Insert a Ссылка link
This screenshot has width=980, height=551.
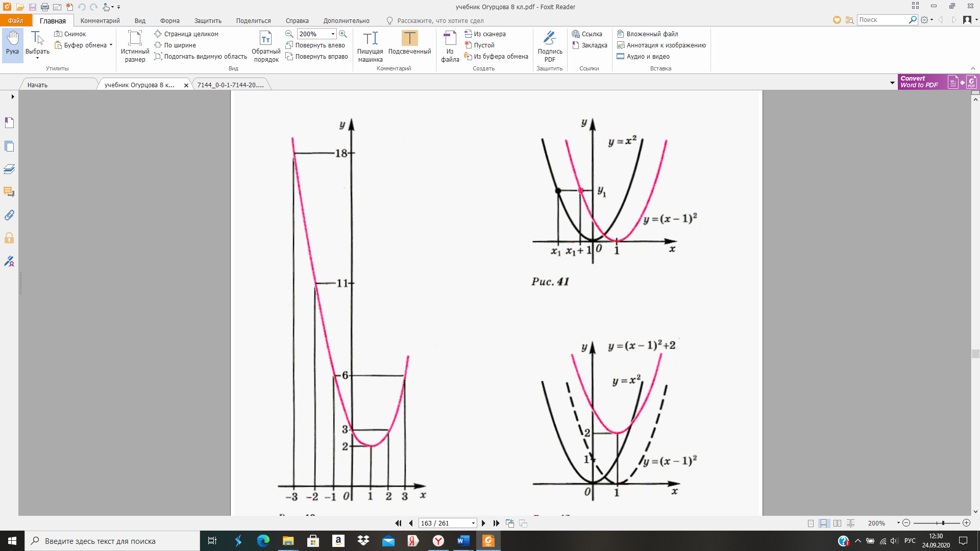tap(587, 34)
